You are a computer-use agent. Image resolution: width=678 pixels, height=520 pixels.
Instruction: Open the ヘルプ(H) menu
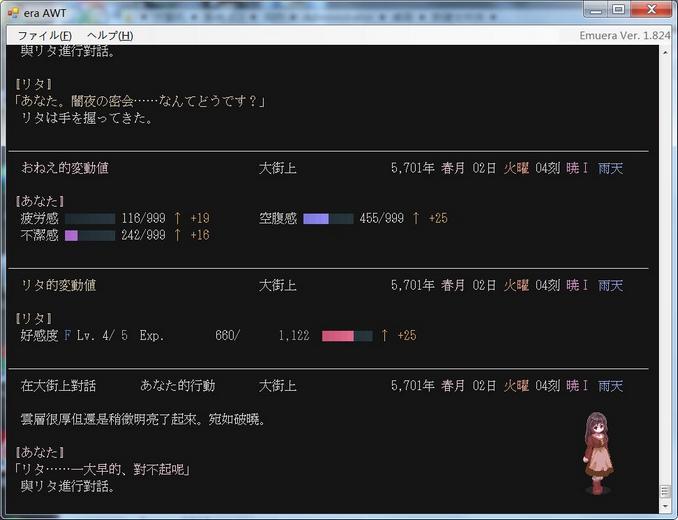point(110,35)
